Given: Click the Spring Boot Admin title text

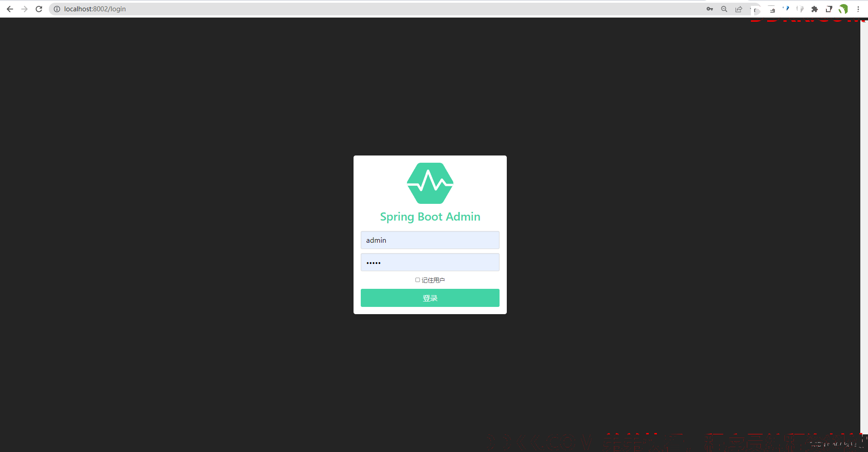Looking at the screenshot, I should click(x=430, y=217).
